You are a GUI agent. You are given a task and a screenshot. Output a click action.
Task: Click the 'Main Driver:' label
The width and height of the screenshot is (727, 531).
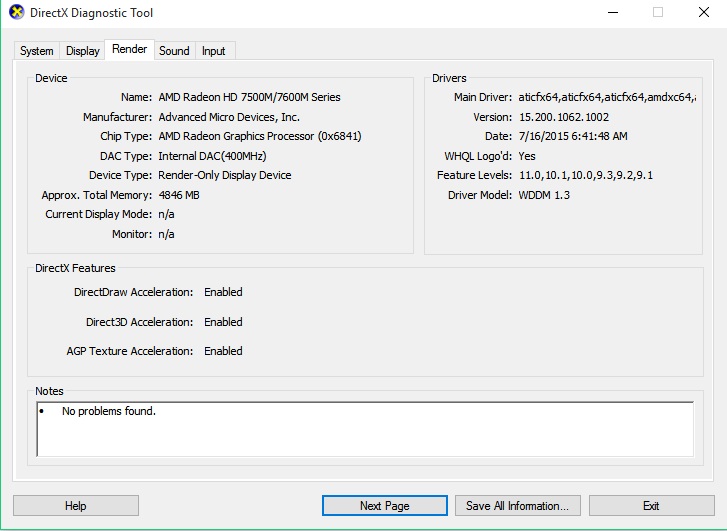pyautogui.click(x=483, y=97)
